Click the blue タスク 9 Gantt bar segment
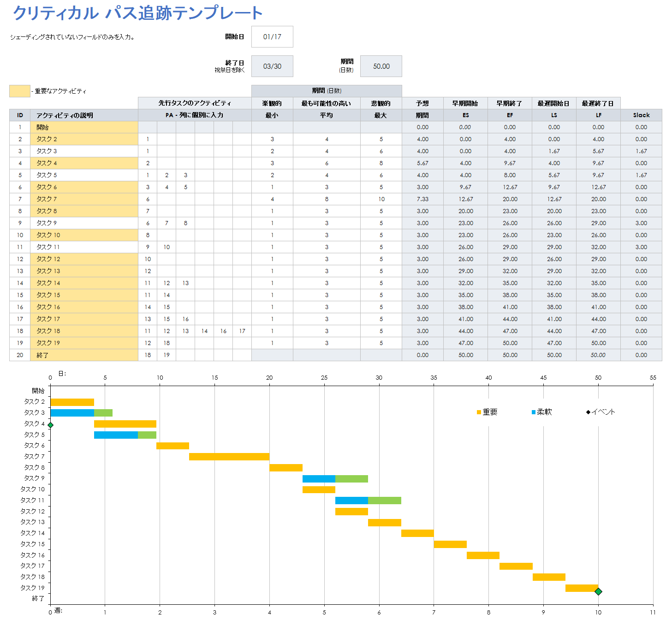 pyautogui.click(x=319, y=479)
